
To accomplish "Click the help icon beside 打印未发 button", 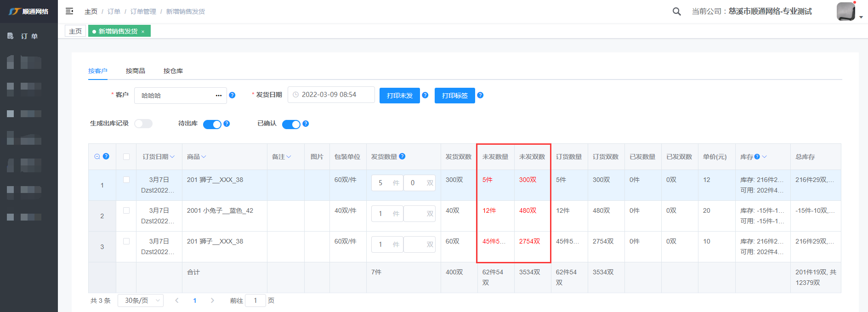I will coord(425,95).
